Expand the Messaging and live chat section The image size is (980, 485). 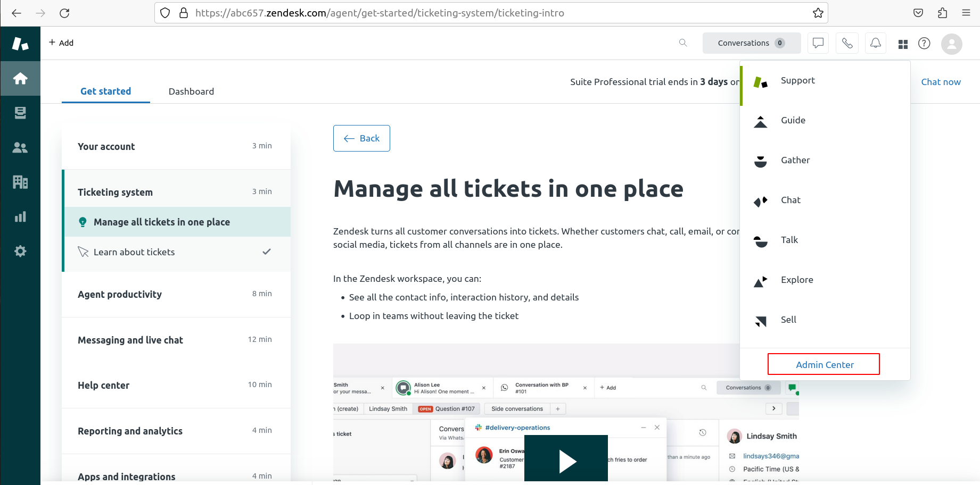click(176, 340)
